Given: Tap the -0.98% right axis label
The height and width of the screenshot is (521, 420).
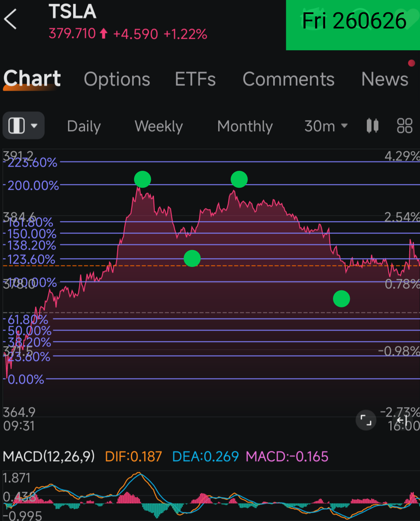Looking at the screenshot, I should [x=399, y=351].
